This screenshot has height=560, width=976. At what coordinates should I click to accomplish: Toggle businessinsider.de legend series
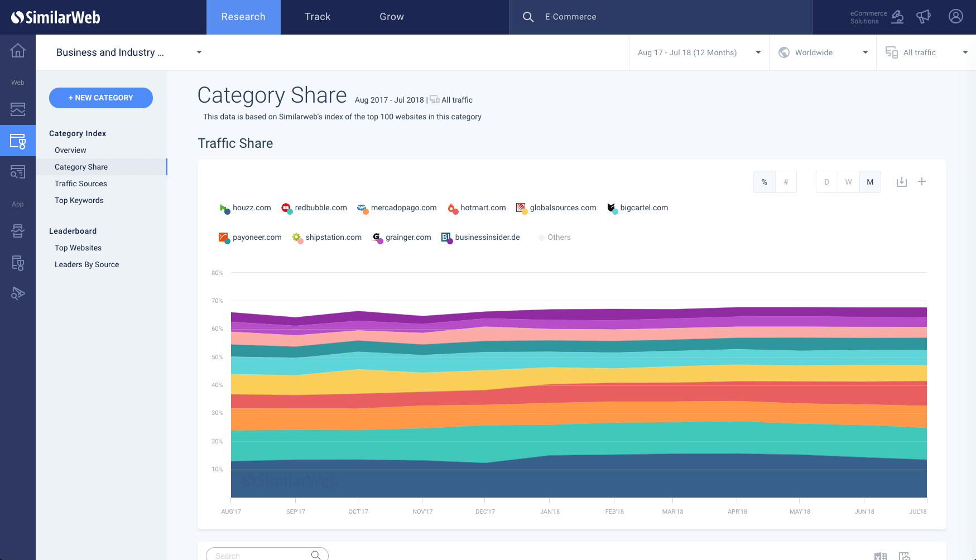point(480,238)
